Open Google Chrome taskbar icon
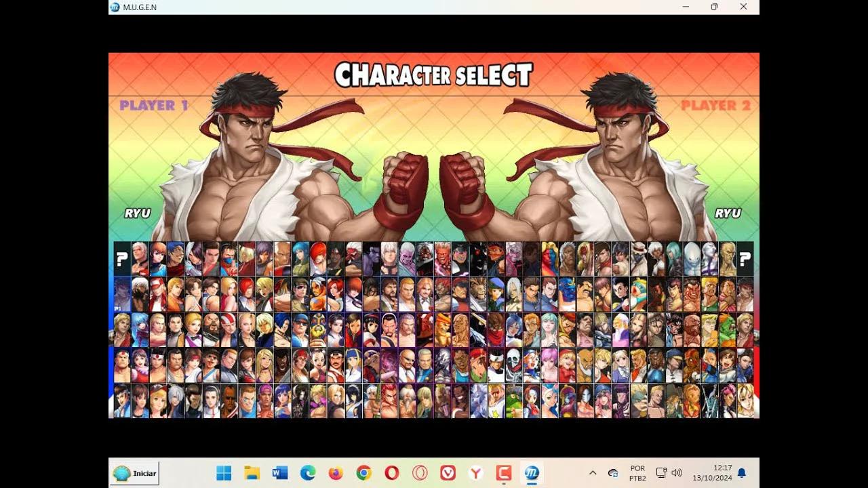868x488 pixels. 363,473
